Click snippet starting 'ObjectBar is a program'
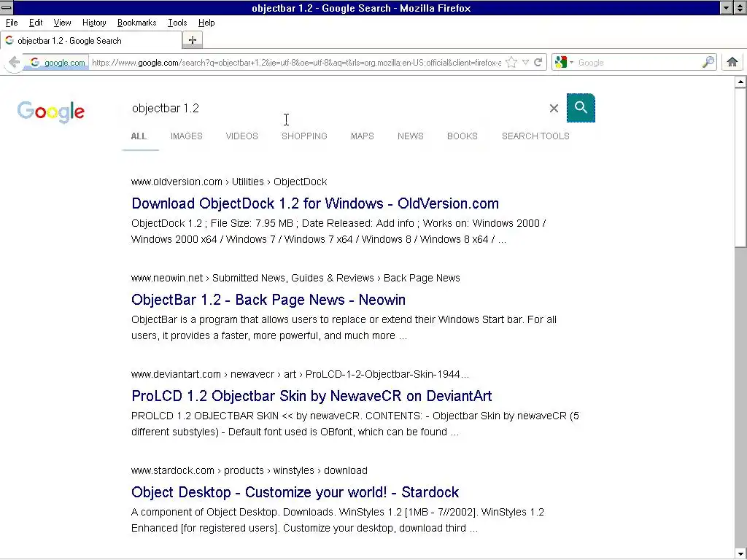 (344, 327)
